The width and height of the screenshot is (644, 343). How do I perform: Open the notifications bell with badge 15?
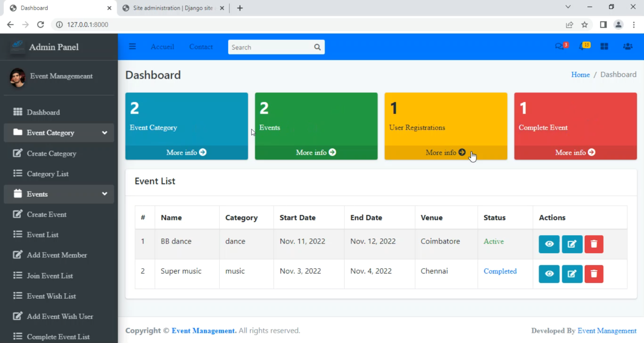point(583,46)
